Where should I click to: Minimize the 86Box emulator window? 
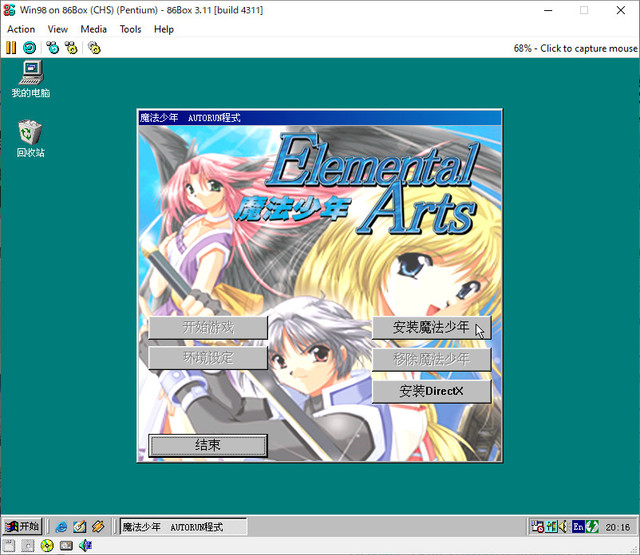tap(548, 10)
